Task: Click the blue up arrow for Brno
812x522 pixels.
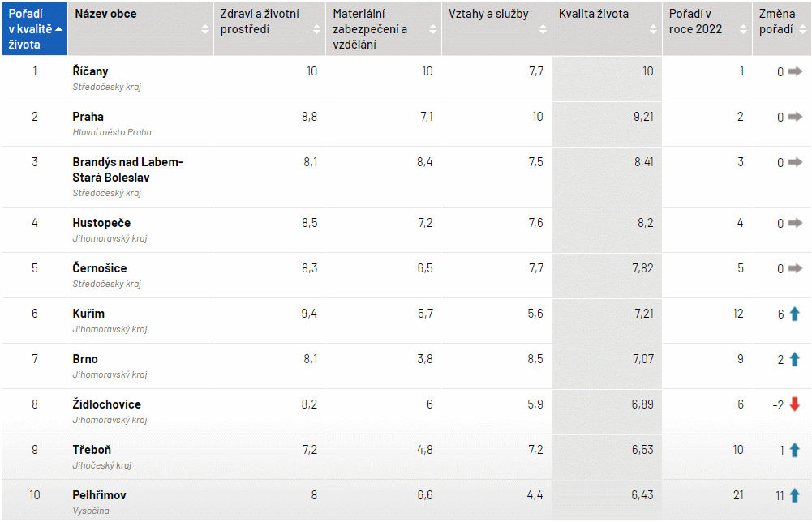Action: coord(795,359)
